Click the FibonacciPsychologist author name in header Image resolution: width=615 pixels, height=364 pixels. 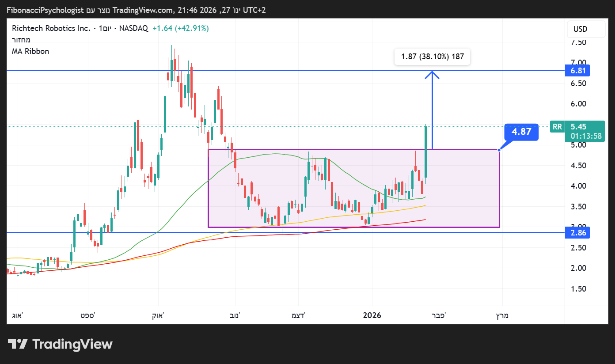coord(45,10)
